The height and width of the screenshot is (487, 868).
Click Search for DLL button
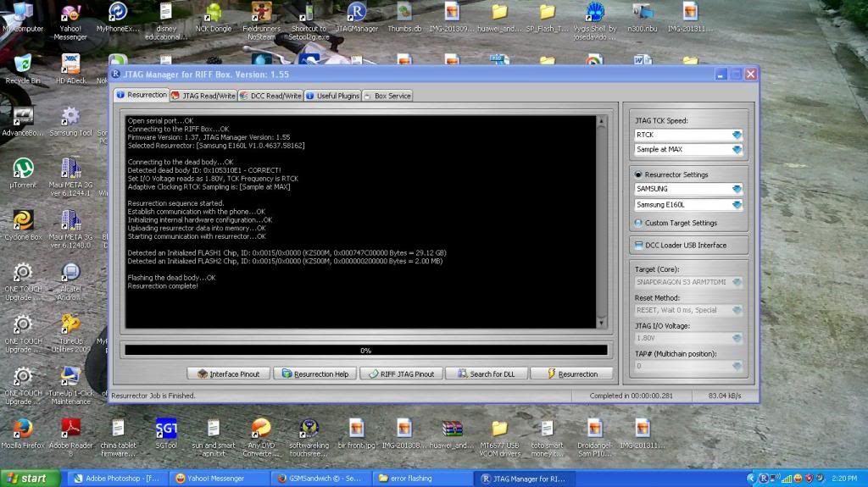[486, 374]
